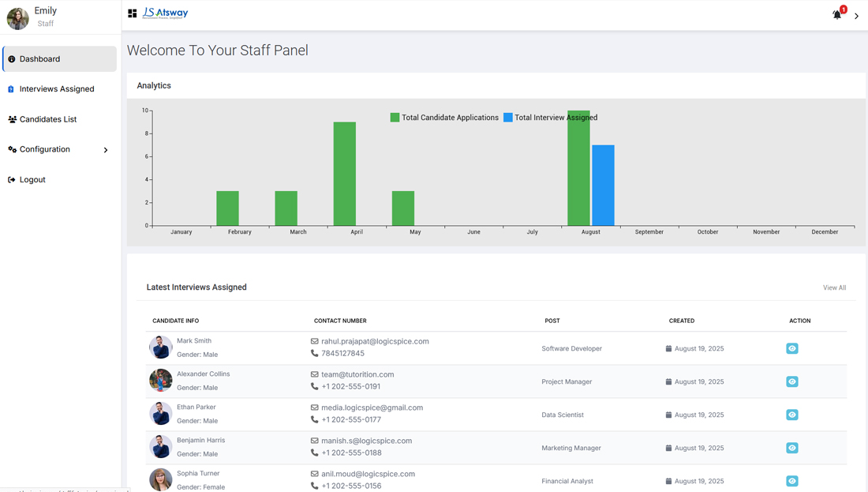Image resolution: width=868 pixels, height=492 pixels.
Task: View Alexander Collins' interview via eye icon
Action: [791, 381]
